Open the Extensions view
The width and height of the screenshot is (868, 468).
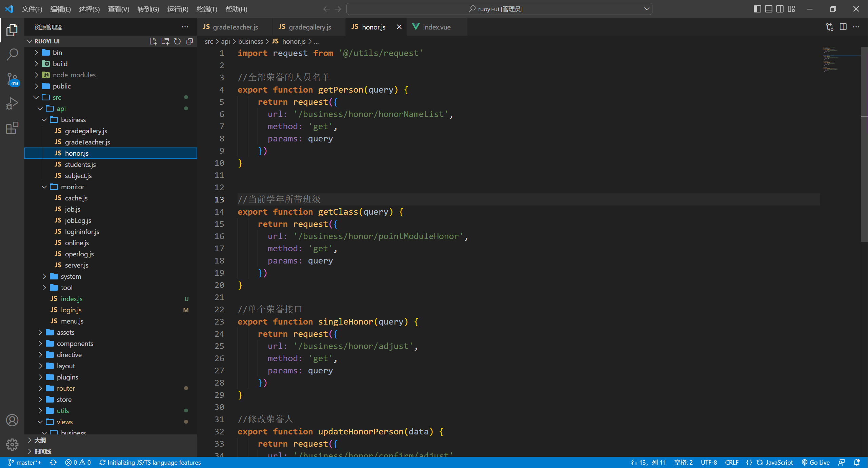(12, 128)
